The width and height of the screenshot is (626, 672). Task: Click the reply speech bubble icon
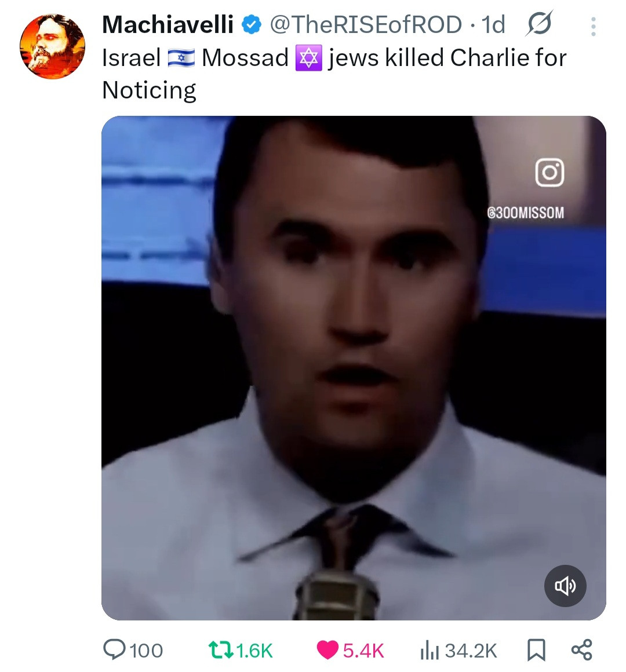coord(115,650)
